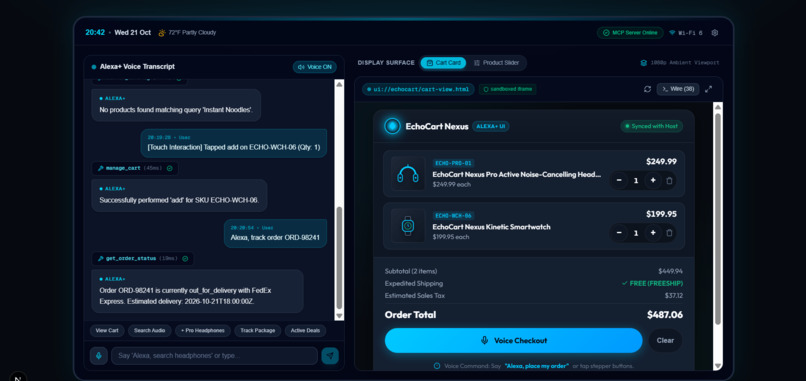Click EchoCart Nexus Kinetic Smartwatch title
Image resolution: width=806 pixels, height=381 pixels.
pyautogui.click(x=491, y=227)
